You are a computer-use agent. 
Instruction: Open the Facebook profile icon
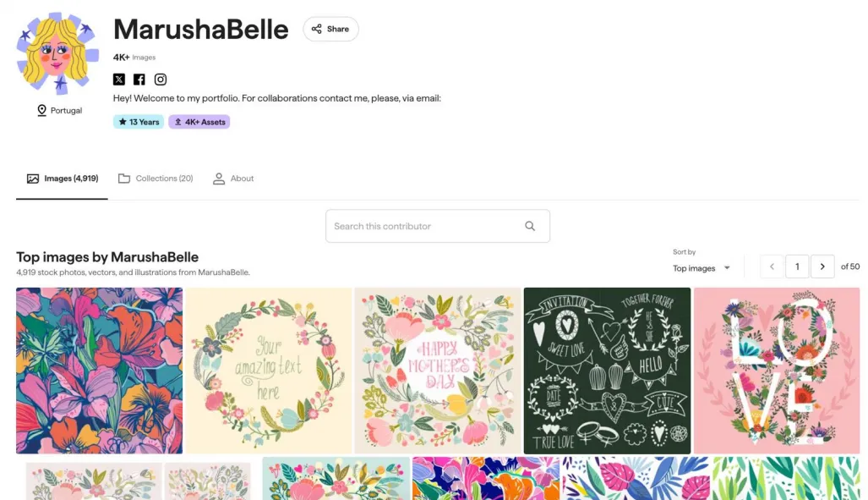pyautogui.click(x=139, y=80)
